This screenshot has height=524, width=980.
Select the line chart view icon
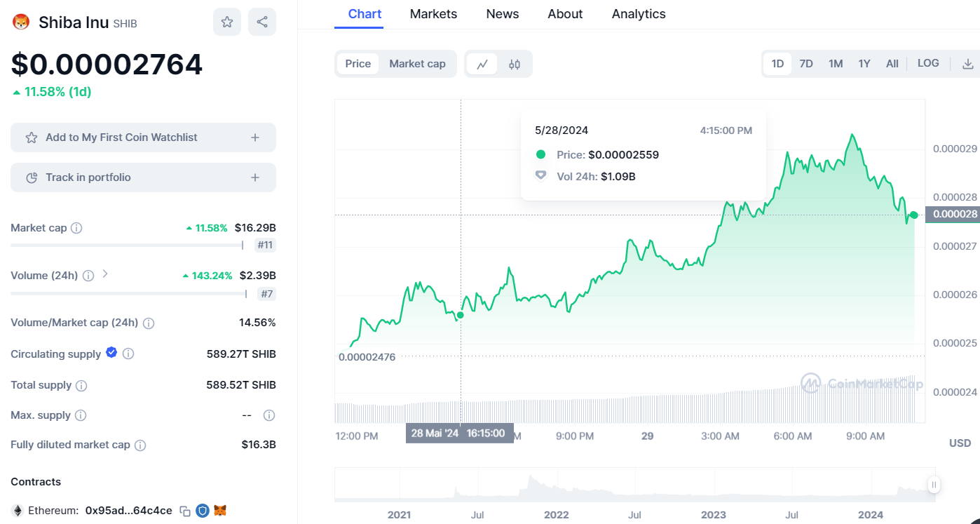[482, 64]
